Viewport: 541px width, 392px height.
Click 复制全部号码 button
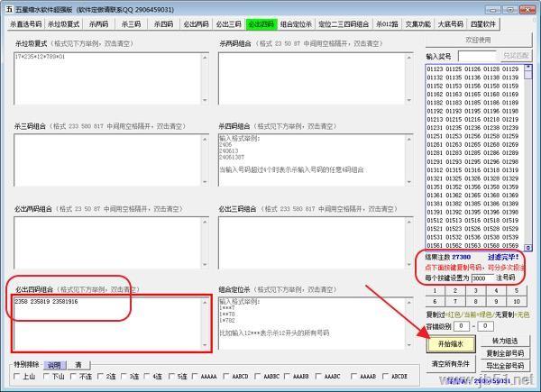[506, 352]
